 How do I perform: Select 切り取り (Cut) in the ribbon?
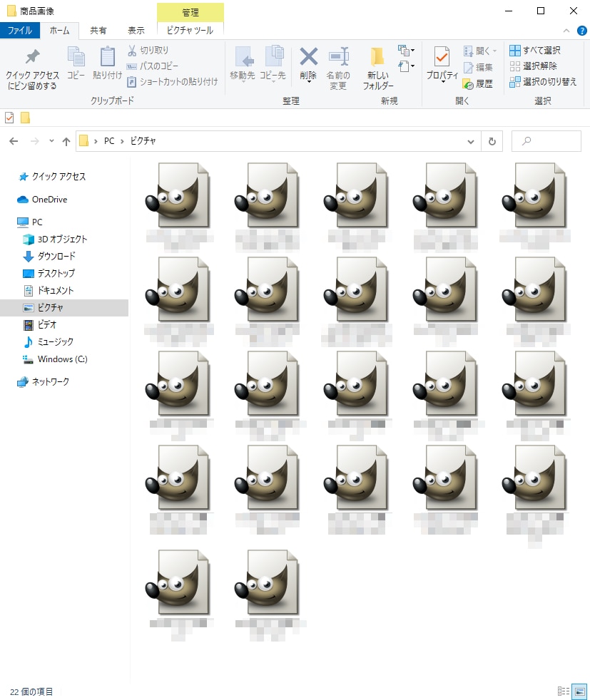[x=148, y=51]
